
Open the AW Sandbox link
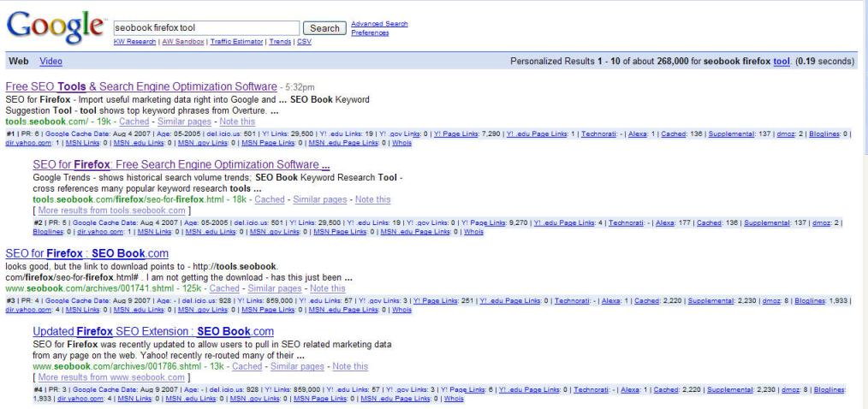tap(182, 42)
